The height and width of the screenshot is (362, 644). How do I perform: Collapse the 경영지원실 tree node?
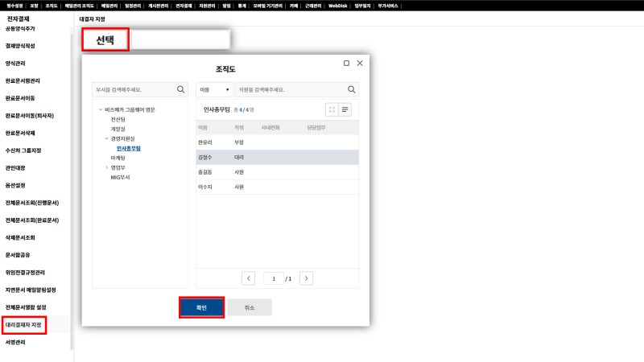tap(106, 138)
